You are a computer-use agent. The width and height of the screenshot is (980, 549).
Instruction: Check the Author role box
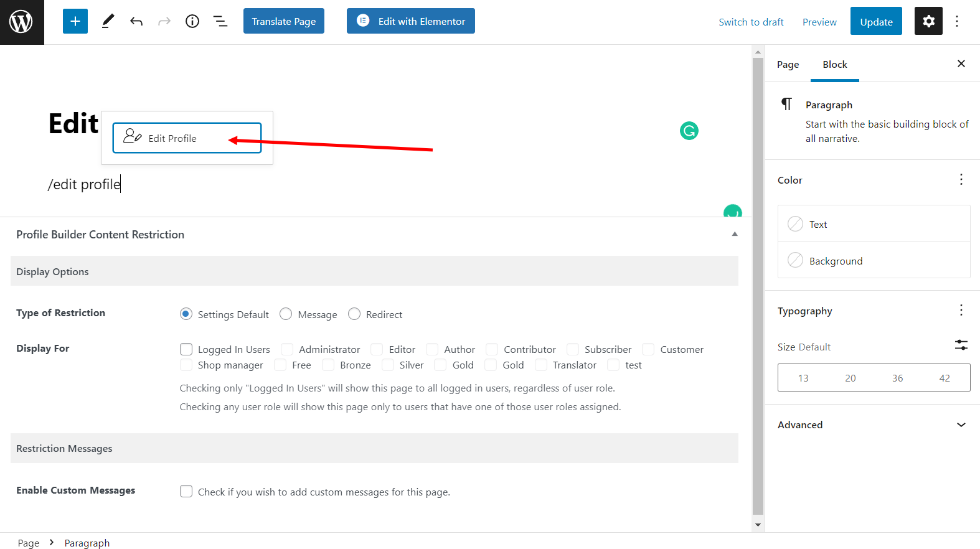pyautogui.click(x=432, y=349)
